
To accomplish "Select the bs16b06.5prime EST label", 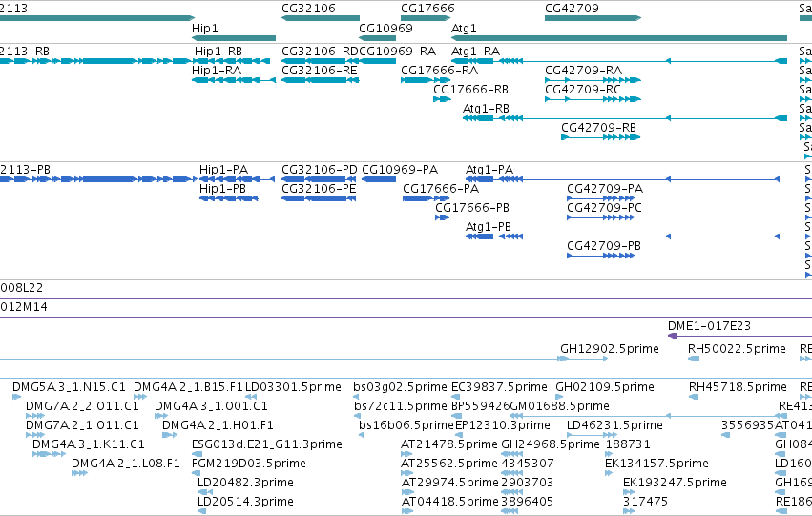I will (x=406, y=425).
